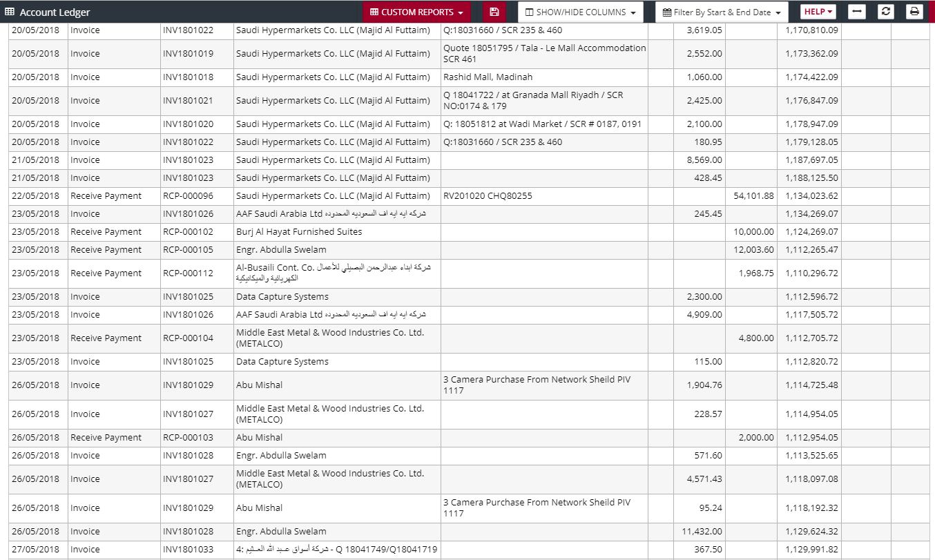Click debit amount 4,571.43
This screenshot has width=935, height=560.
point(704,479)
